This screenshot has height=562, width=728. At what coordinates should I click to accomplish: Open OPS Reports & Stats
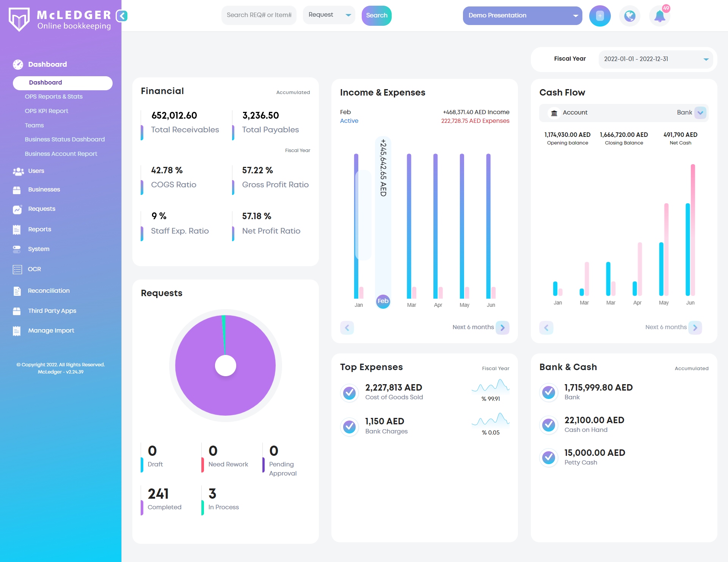[x=53, y=97]
